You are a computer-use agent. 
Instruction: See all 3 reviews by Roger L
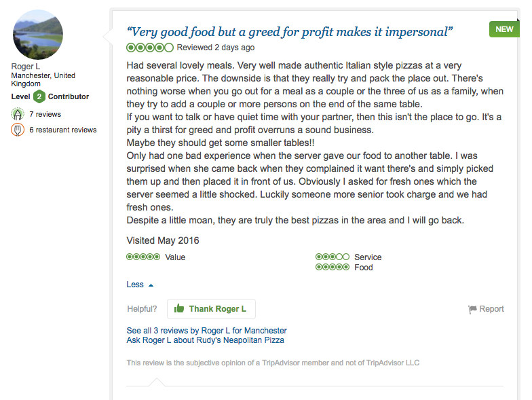tap(206, 330)
